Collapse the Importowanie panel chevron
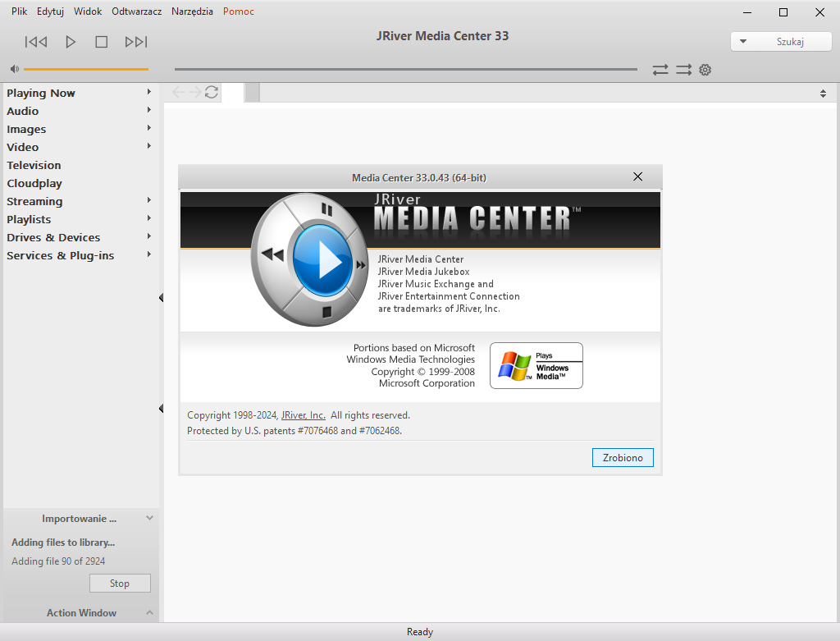This screenshot has height=641, width=840. point(149,518)
